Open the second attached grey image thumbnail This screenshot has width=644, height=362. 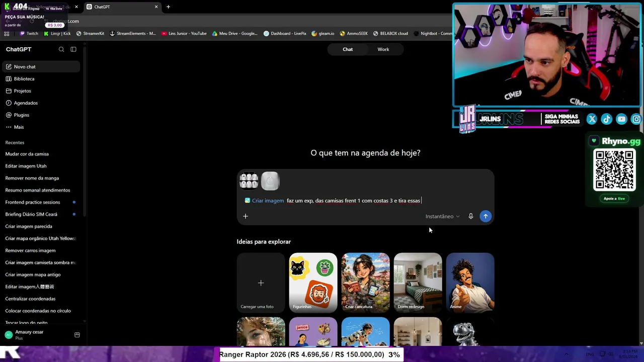pos(270,181)
